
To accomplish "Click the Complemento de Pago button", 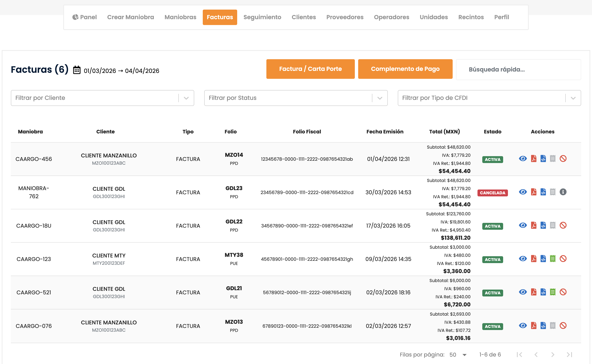I will point(405,69).
